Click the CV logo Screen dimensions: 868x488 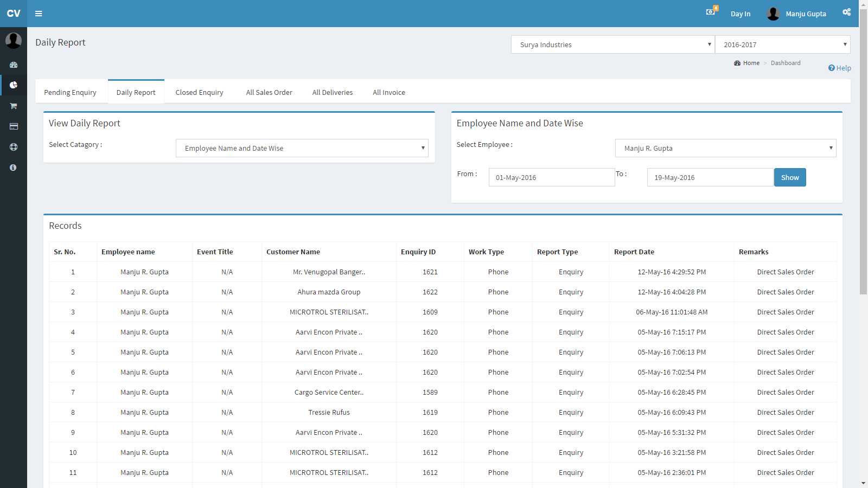[14, 14]
